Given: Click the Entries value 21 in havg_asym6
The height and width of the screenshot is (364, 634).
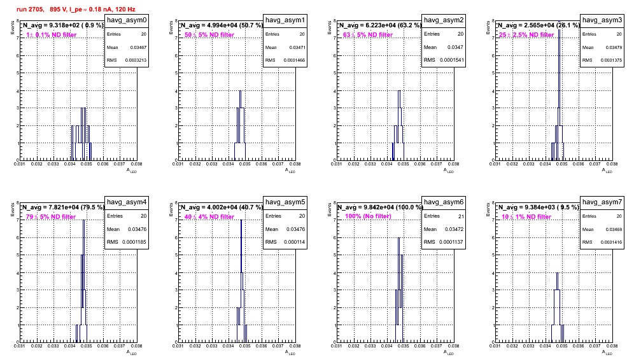Looking at the screenshot, I should point(461,216).
